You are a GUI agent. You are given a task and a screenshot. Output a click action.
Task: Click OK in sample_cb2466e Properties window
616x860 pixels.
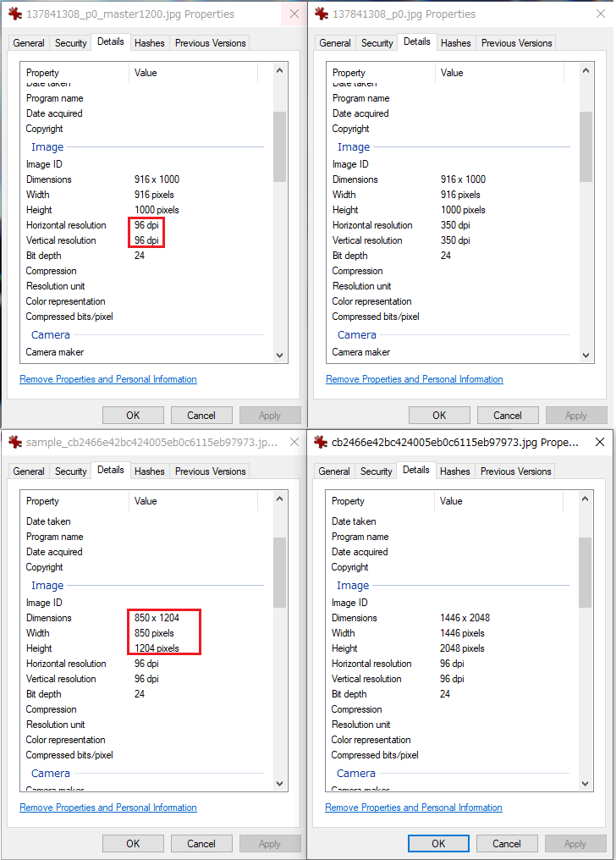click(133, 844)
